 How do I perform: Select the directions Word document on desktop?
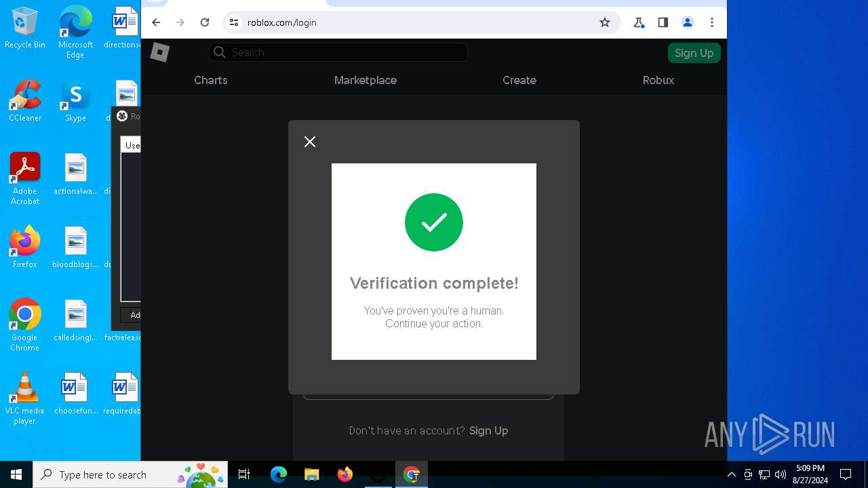click(122, 28)
